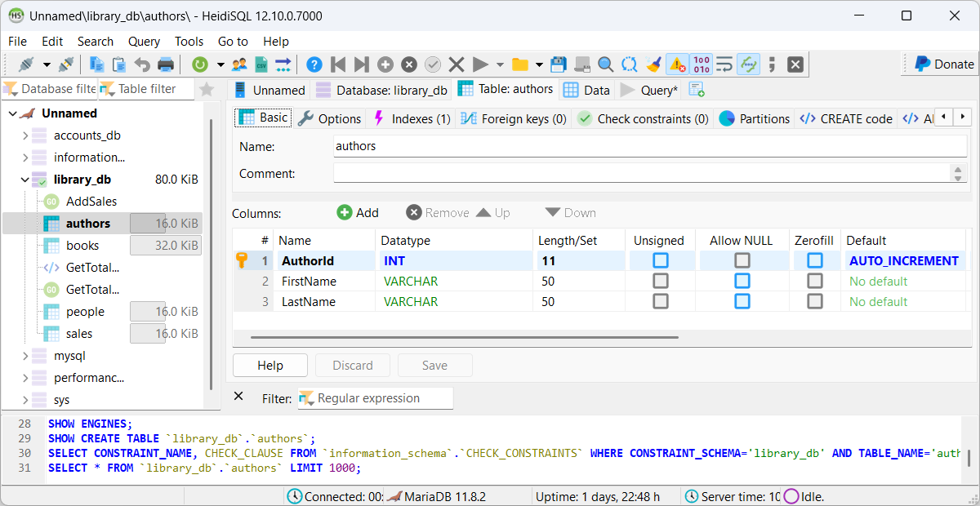980x506 pixels.
Task: Click the table Name input field
Action: pyautogui.click(x=649, y=146)
